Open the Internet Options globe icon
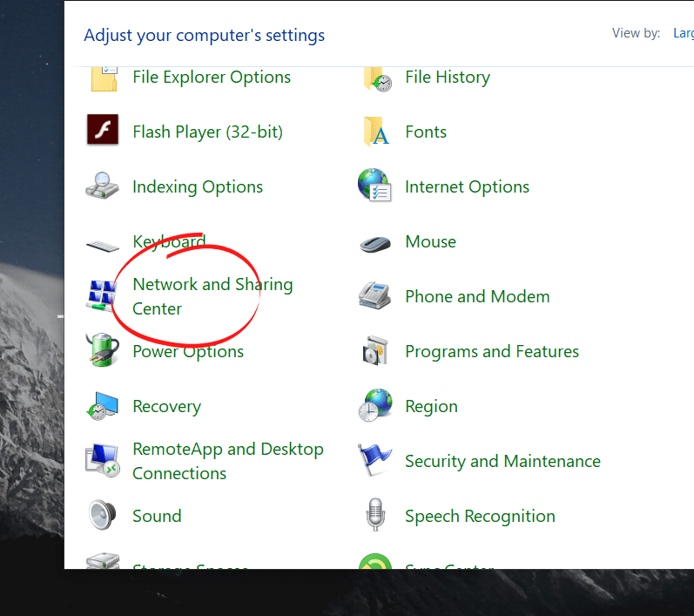The width and height of the screenshot is (694, 616). pyautogui.click(x=375, y=186)
